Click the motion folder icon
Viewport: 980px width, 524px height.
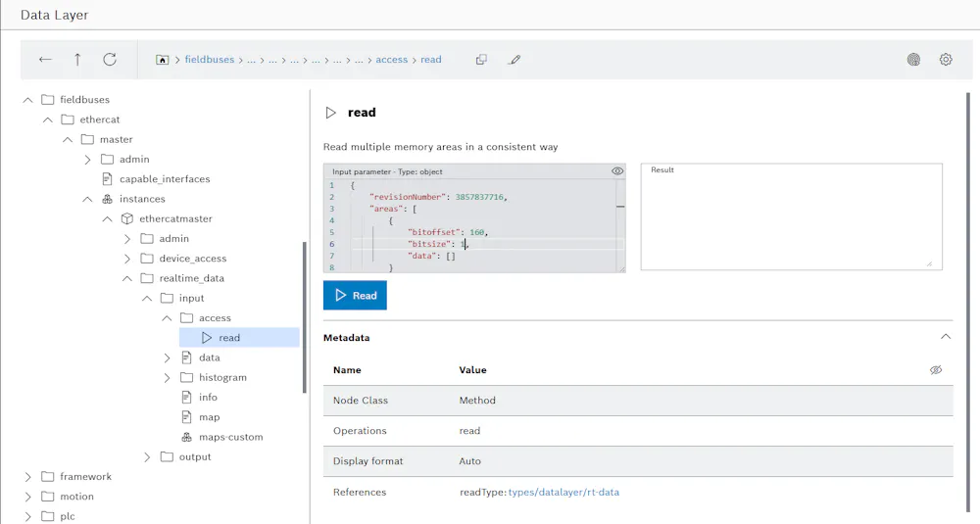47,497
